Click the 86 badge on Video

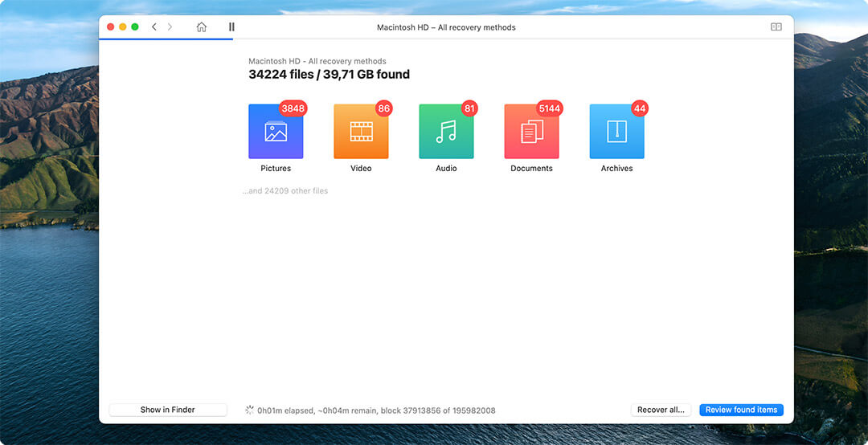(x=383, y=108)
